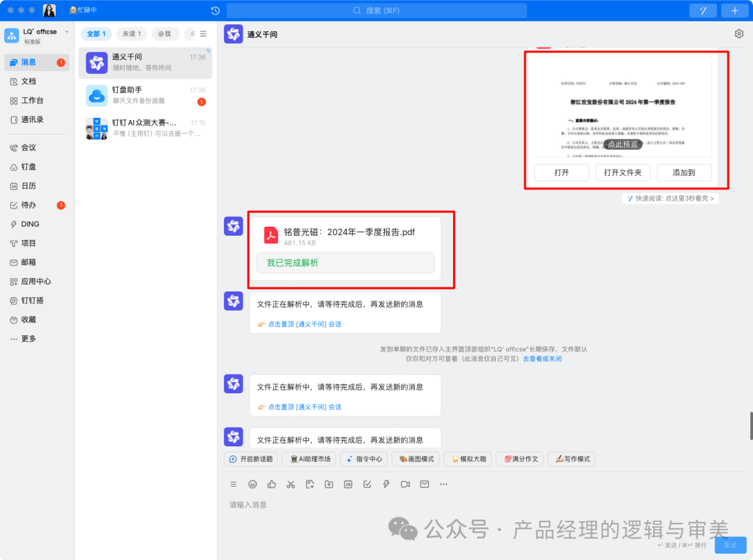The width and height of the screenshot is (753, 560).
Task: Open DING in sidebar
Action: 24,224
